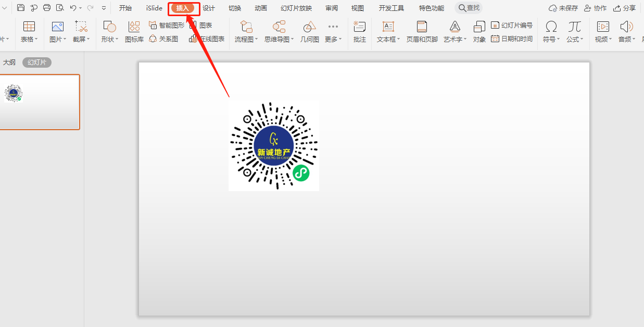Viewport: 644px width, 327px height.
Task: Insert a 图表 chart
Action: (x=201, y=25)
